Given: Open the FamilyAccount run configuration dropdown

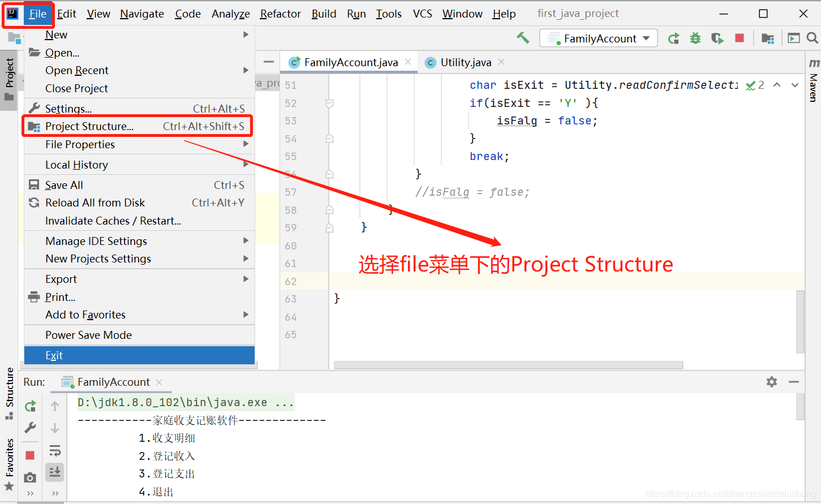Looking at the screenshot, I should [599, 38].
